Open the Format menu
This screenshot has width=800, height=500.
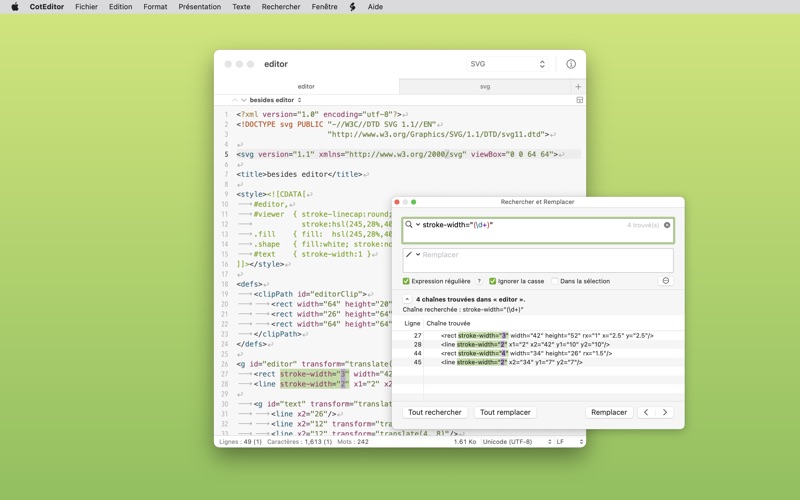point(155,7)
